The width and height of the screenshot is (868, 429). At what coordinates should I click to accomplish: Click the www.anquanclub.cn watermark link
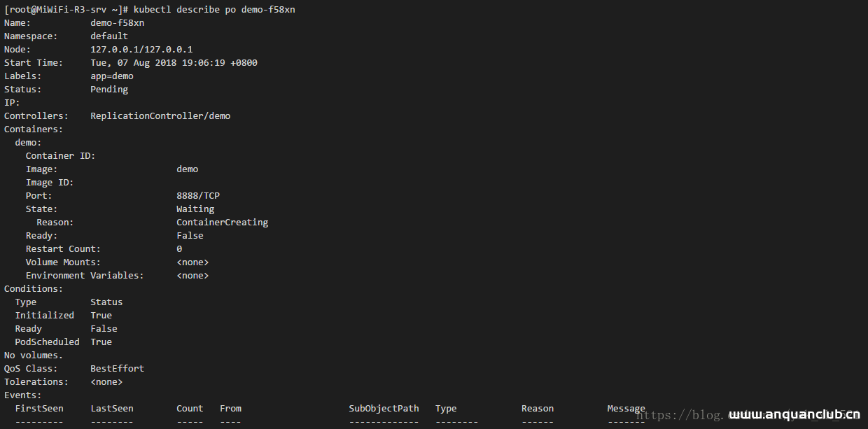(x=794, y=415)
